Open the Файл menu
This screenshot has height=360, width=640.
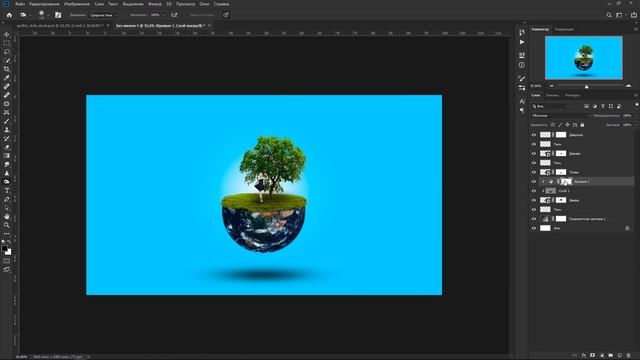(20, 4)
